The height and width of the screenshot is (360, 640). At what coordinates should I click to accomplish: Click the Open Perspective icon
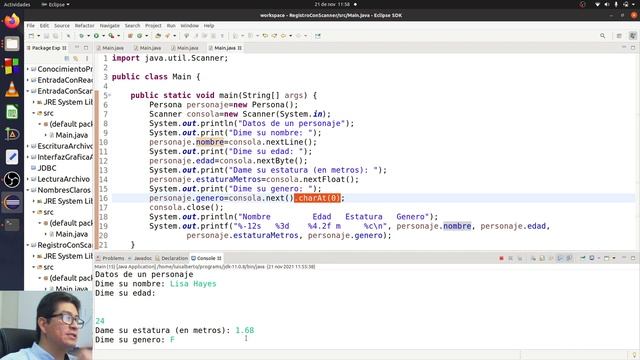(619, 36)
